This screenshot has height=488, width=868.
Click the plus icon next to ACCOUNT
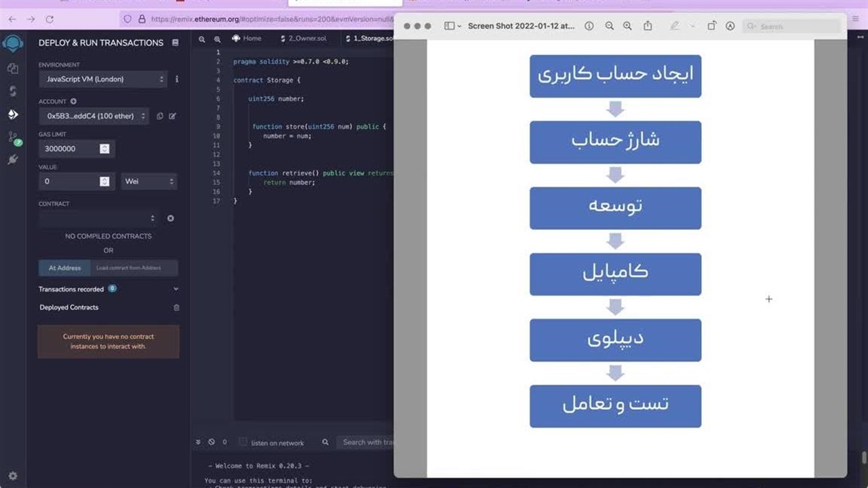[73, 102]
